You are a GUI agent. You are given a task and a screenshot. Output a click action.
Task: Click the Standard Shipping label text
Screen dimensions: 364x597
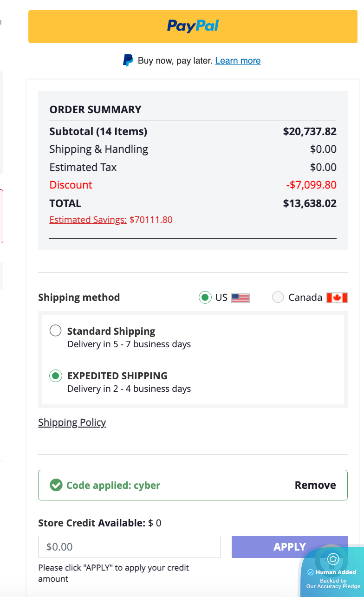click(x=111, y=331)
